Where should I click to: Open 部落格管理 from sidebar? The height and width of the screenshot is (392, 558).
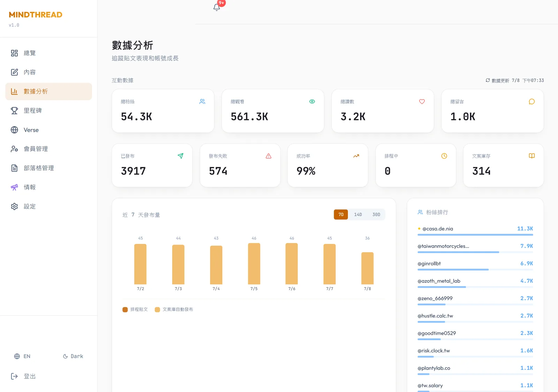click(x=48, y=168)
